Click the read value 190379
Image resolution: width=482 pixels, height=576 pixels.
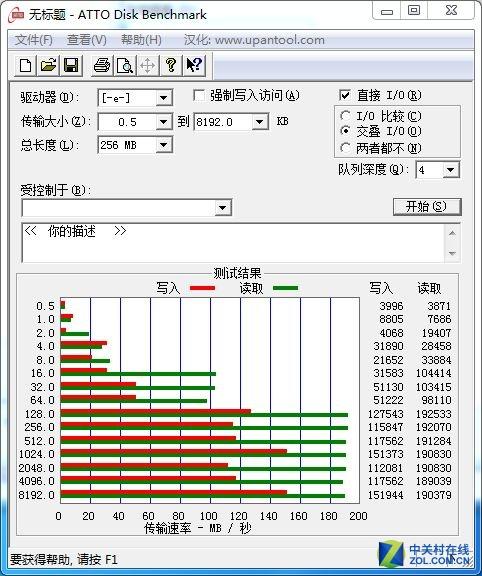pos(434,495)
